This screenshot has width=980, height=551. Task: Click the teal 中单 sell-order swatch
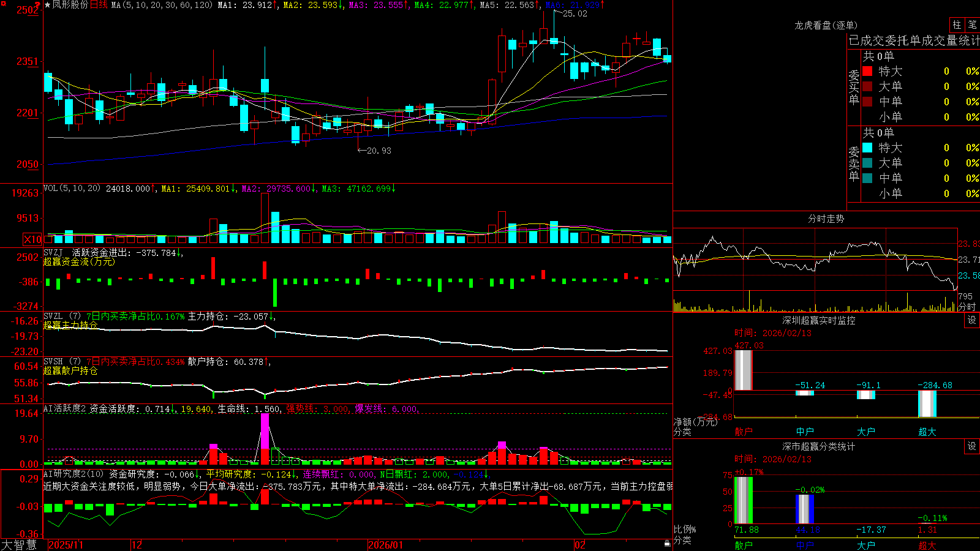tap(867, 178)
